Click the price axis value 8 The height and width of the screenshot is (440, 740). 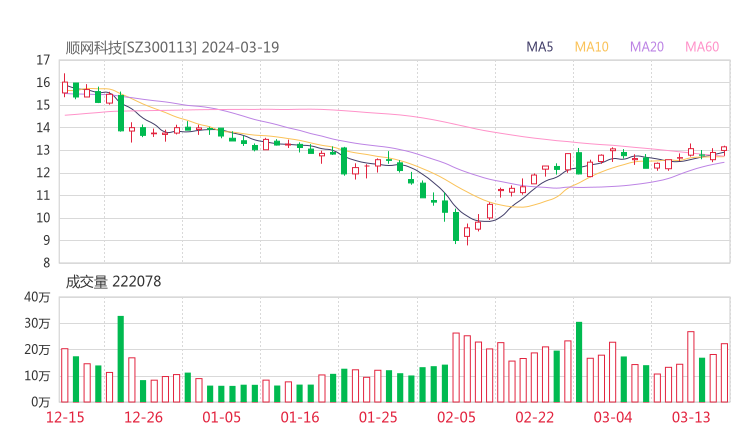click(46, 263)
